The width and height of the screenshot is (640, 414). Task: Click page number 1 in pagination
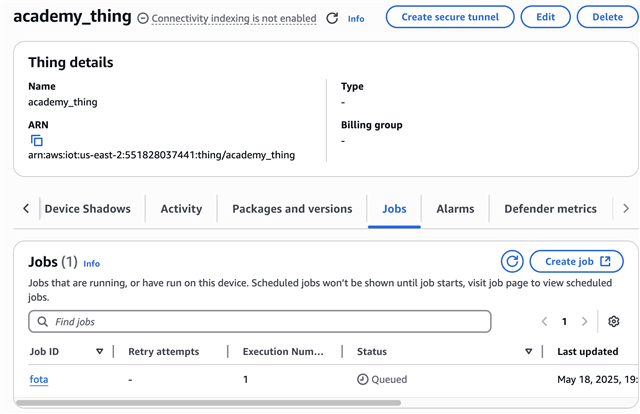(564, 321)
